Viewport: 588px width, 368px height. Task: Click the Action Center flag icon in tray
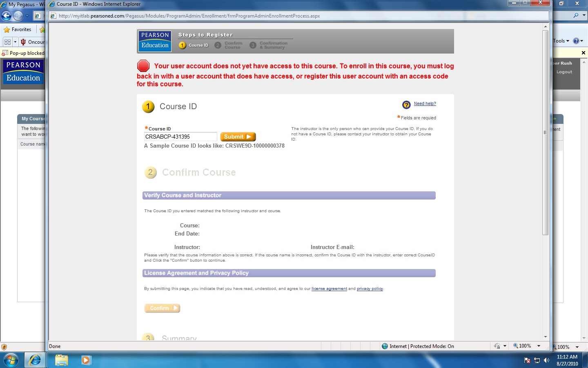527,360
